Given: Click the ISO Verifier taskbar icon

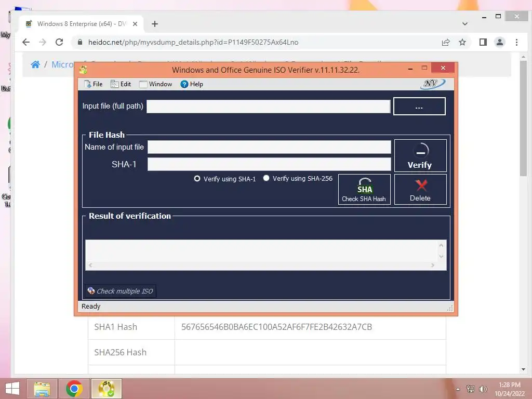Looking at the screenshot, I should (x=107, y=389).
